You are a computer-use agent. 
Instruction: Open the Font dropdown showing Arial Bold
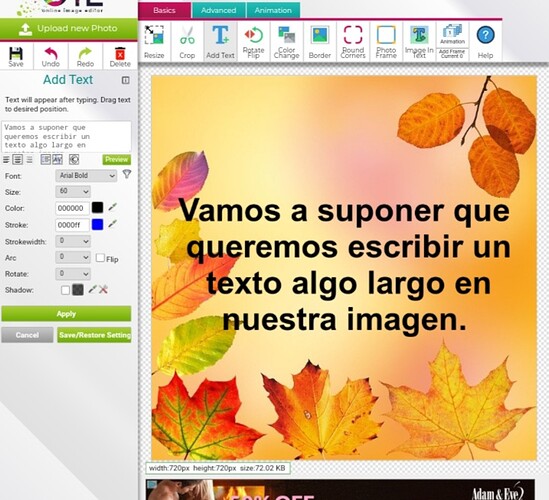coord(86,175)
